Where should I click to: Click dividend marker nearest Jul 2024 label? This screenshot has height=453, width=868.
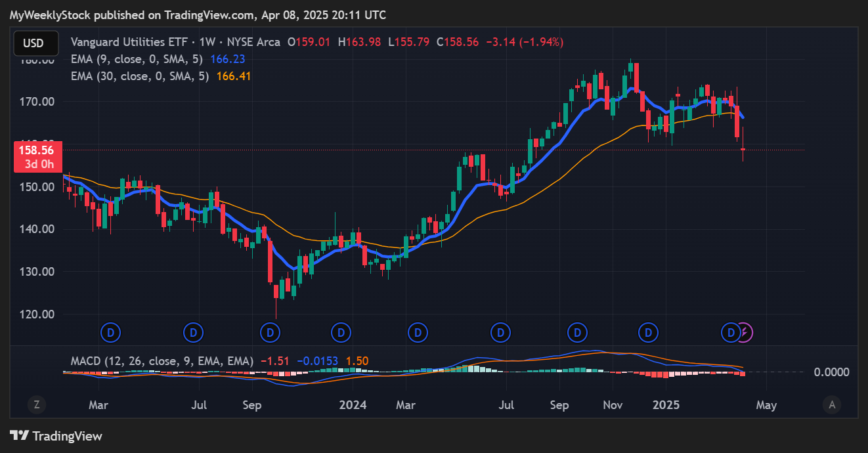click(500, 333)
